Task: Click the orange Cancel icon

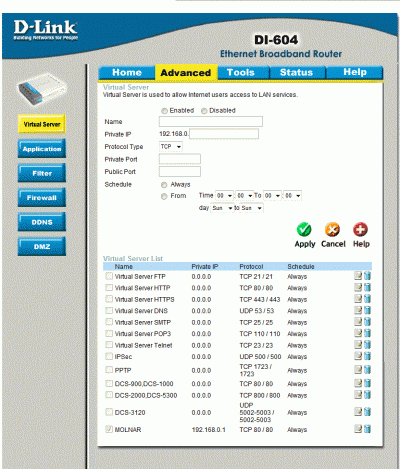Action: click(x=332, y=229)
